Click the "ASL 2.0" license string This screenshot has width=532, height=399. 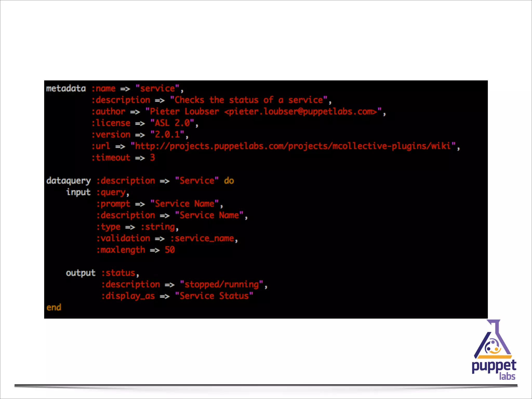(172, 123)
